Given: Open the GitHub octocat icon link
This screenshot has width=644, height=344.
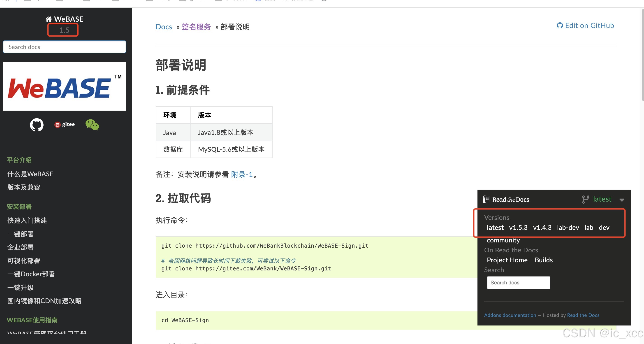Looking at the screenshot, I should pyautogui.click(x=37, y=125).
